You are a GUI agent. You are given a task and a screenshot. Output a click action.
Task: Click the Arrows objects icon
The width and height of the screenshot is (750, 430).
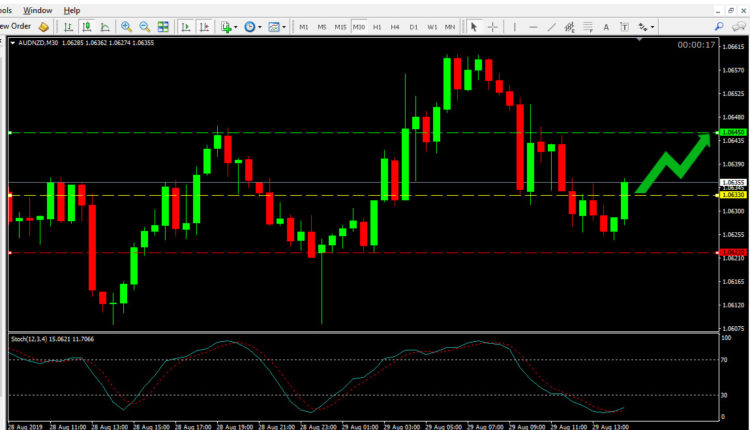coord(643,27)
